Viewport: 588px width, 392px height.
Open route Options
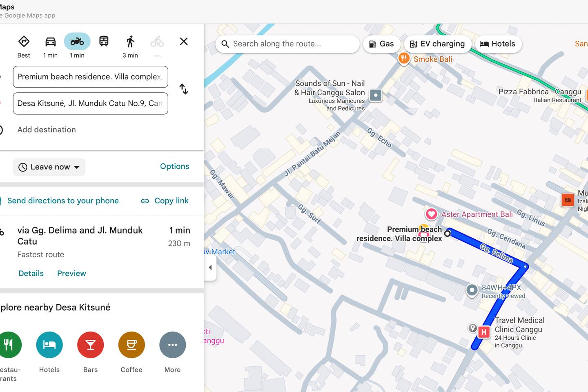click(174, 166)
